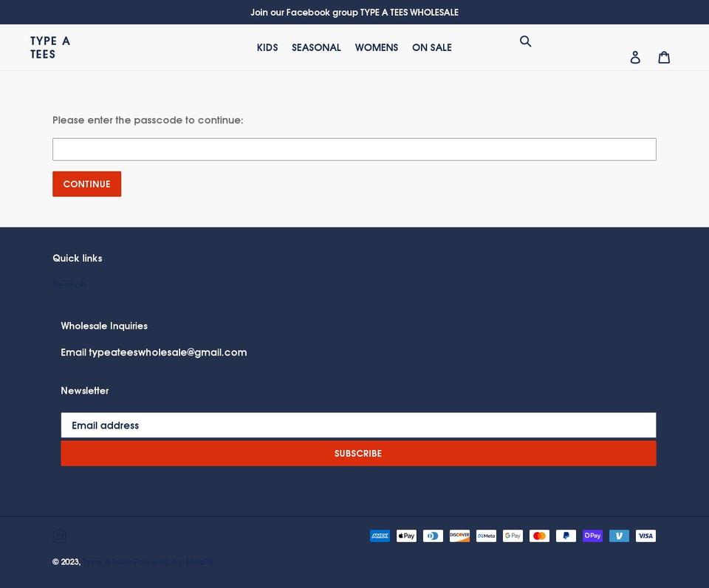Visit the Instagram icon in footer
This screenshot has width=709, height=588.
click(59, 536)
